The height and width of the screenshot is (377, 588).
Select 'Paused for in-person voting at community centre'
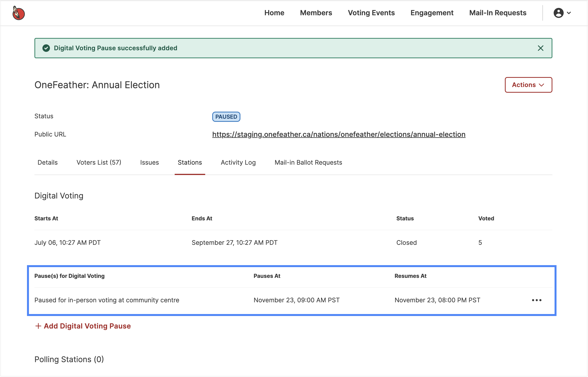pyautogui.click(x=107, y=300)
